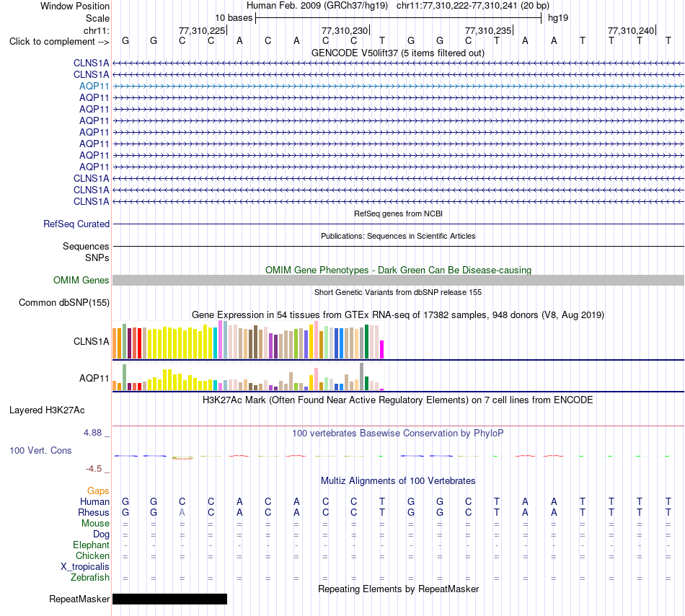Select the 'Scale' track label
This screenshot has width=685, height=616.
pyautogui.click(x=97, y=18)
